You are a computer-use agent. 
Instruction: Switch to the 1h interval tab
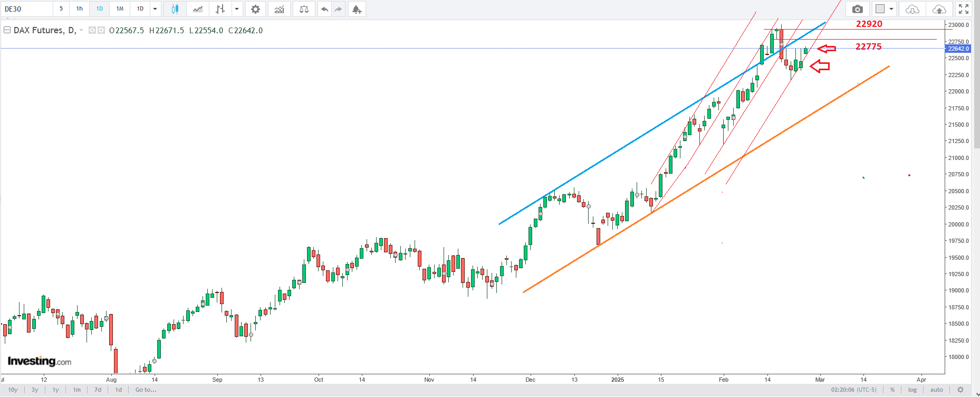[x=79, y=9]
